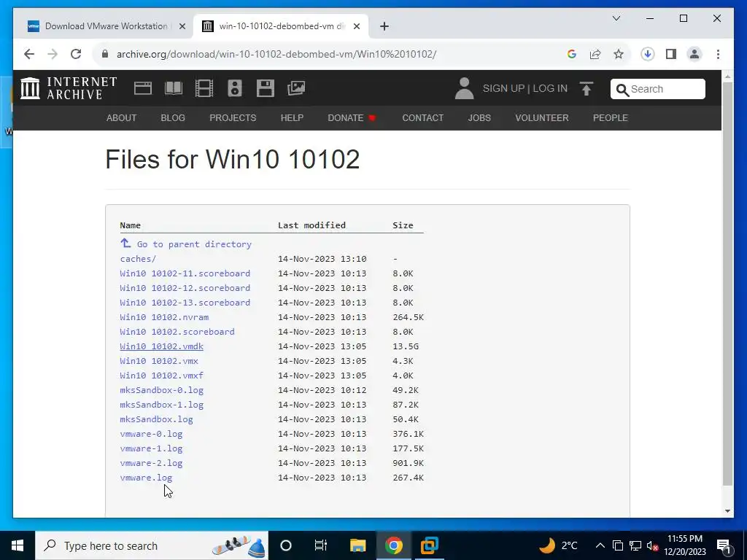The height and width of the screenshot is (560, 747).
Task: Open mksSandbox-1.log link
Action: (161, 405)
